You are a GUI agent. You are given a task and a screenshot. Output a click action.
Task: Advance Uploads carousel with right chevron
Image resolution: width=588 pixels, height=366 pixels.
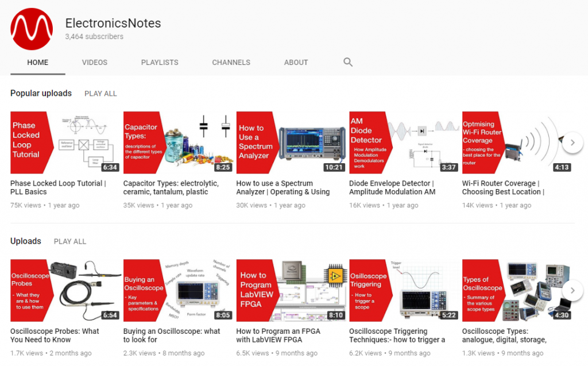tap(572, 291)
